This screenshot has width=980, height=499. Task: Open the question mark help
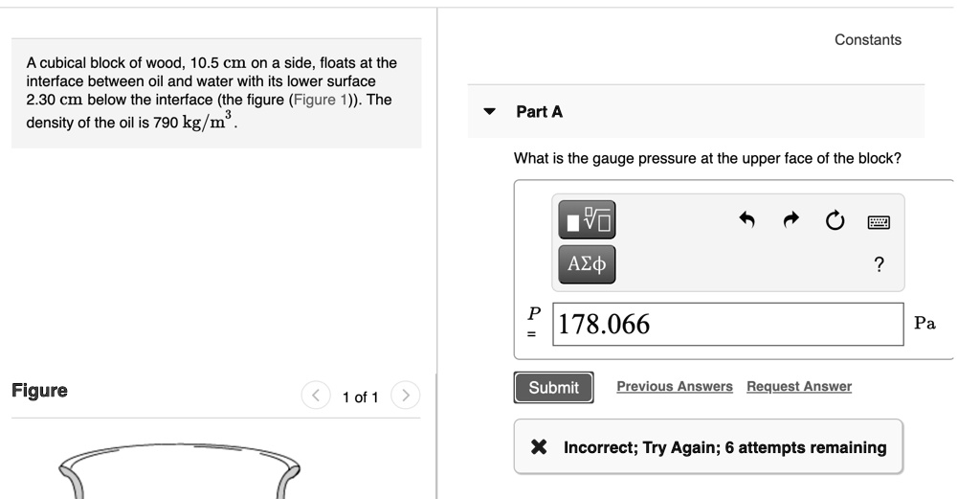click(879, 264)
